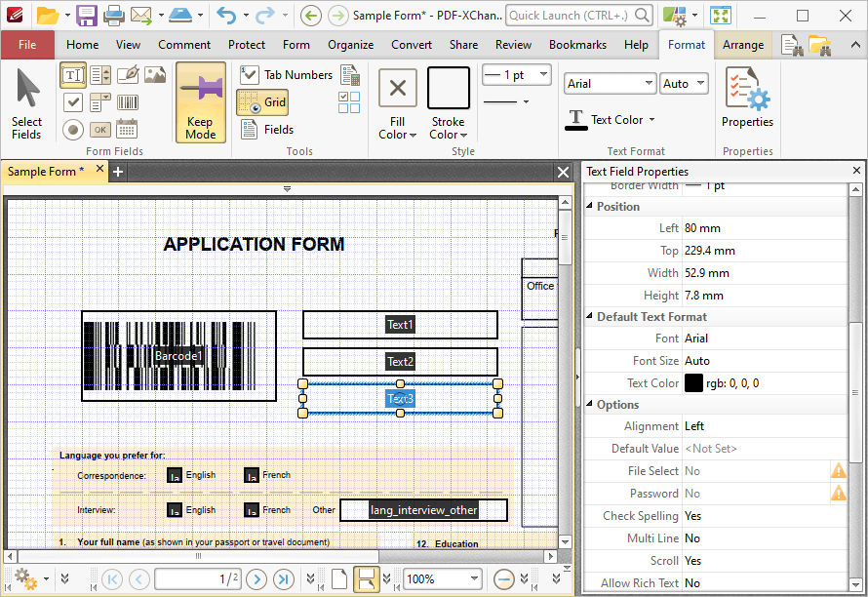Switch to the Organize tab

350,45
